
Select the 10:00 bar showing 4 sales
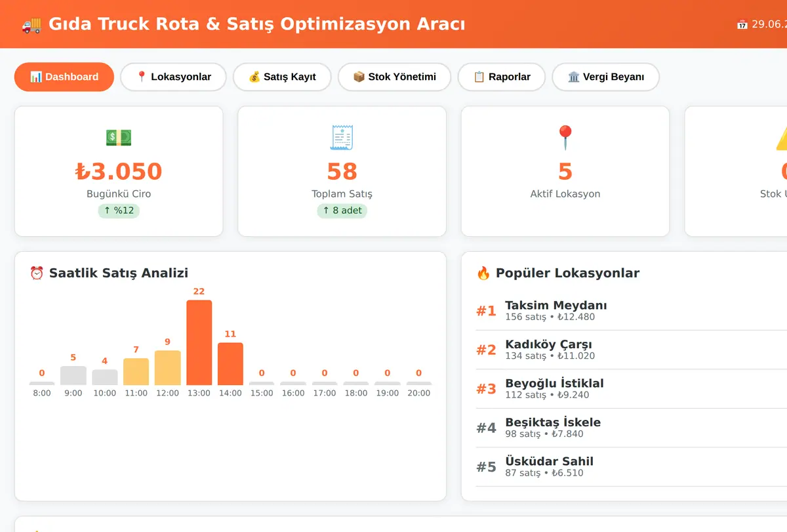point(105,377)
